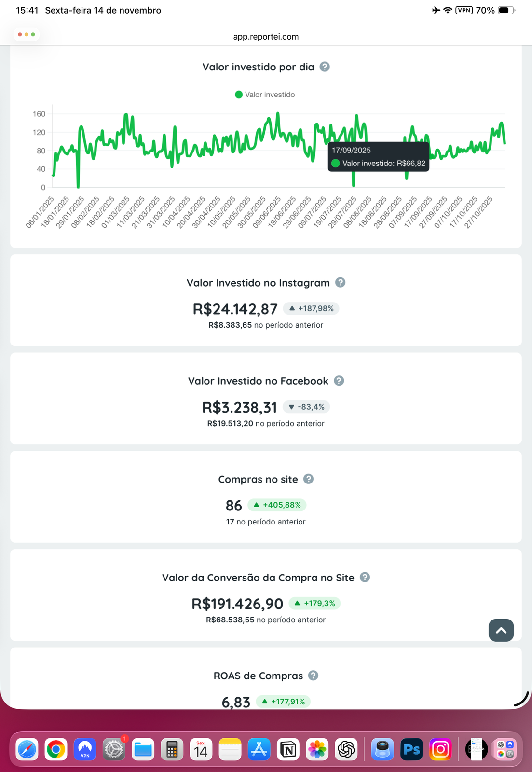
Task: Tap the Wi-Fi icon in the status bar
Action: click(x=448, y=10)
